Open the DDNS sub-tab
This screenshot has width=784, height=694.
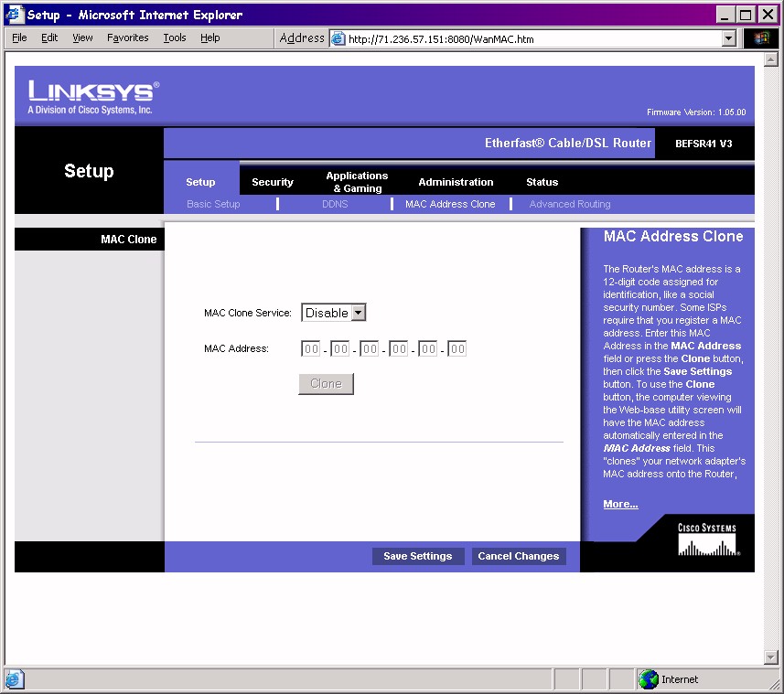tap(335, 204)
